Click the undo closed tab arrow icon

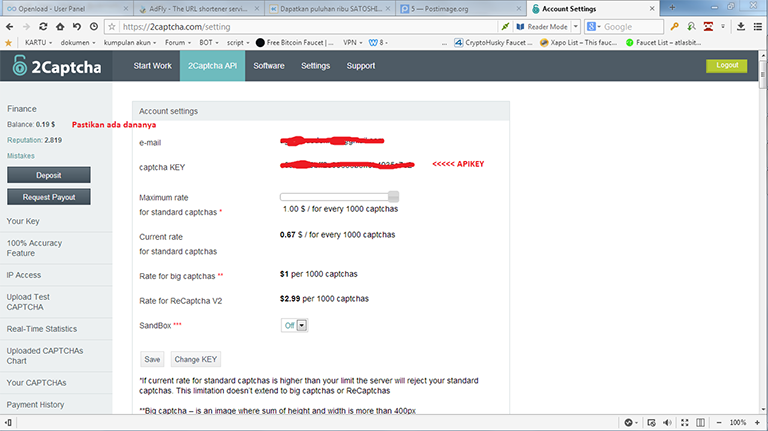[77, 26]
